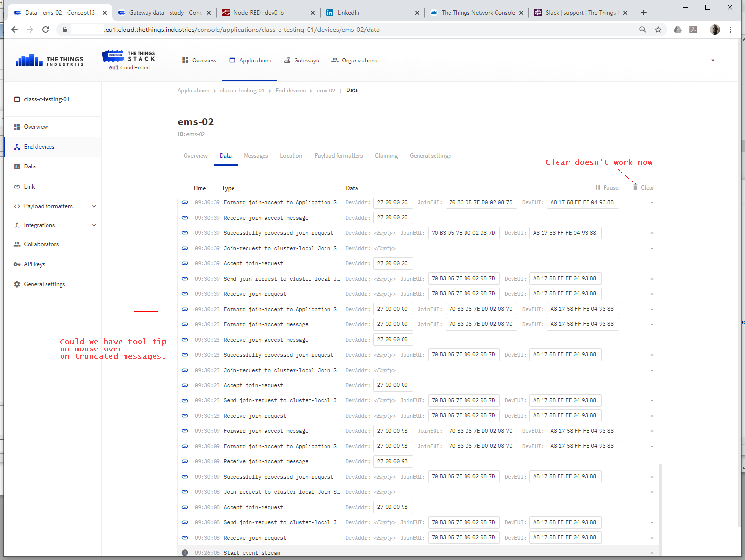Screen dimensions: 745x560
Task: Pause the live data event stream
Action: pos(606,187)
